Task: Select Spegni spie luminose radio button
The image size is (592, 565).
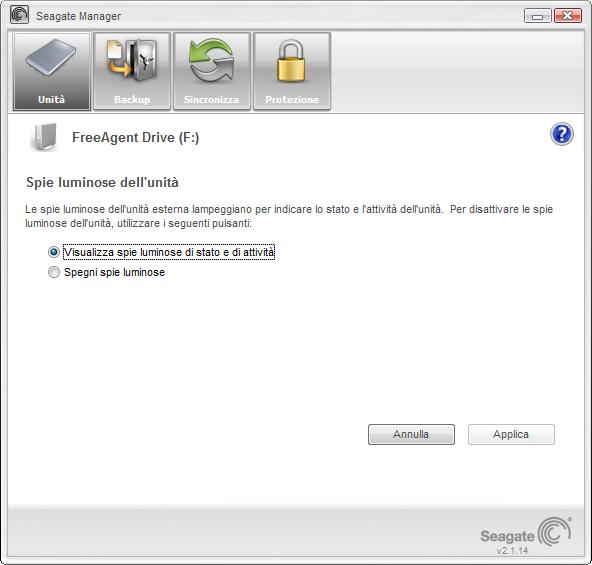Action: point(54,272)
